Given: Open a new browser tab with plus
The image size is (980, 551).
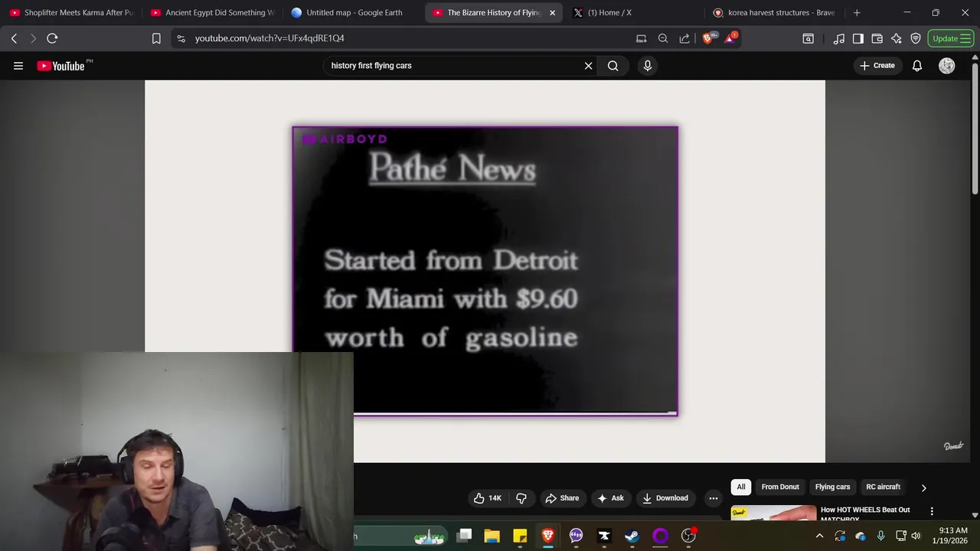Looking at the screenshot, I should tap(857, 12).
